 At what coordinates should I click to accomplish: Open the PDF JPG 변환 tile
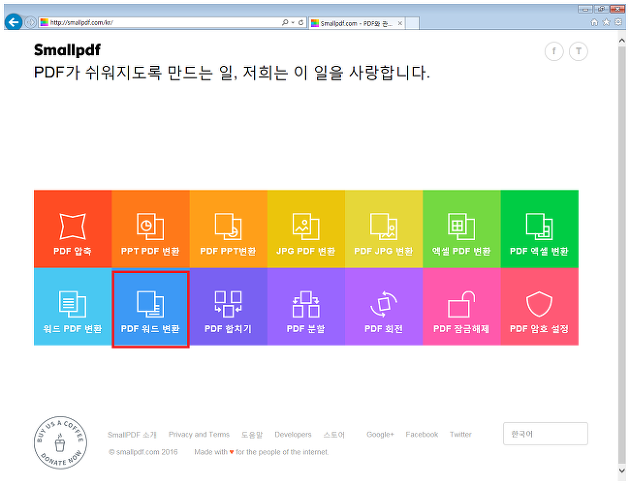[384, 229]
